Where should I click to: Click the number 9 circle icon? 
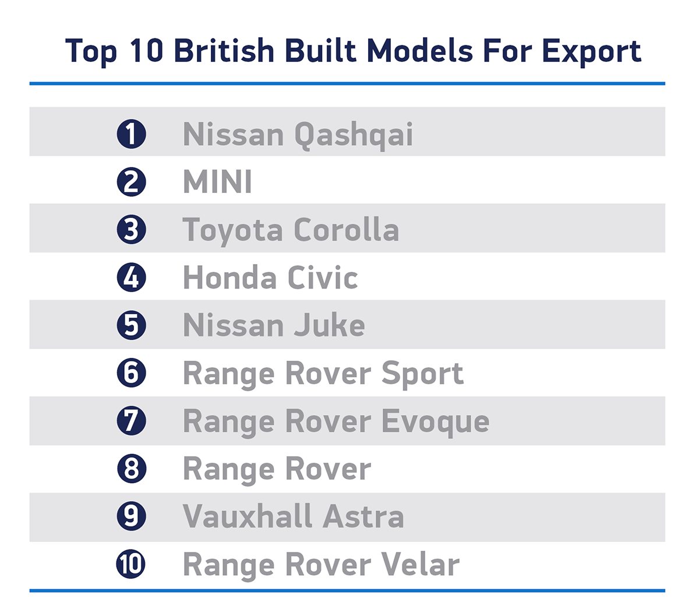click(x=131, y=516)
